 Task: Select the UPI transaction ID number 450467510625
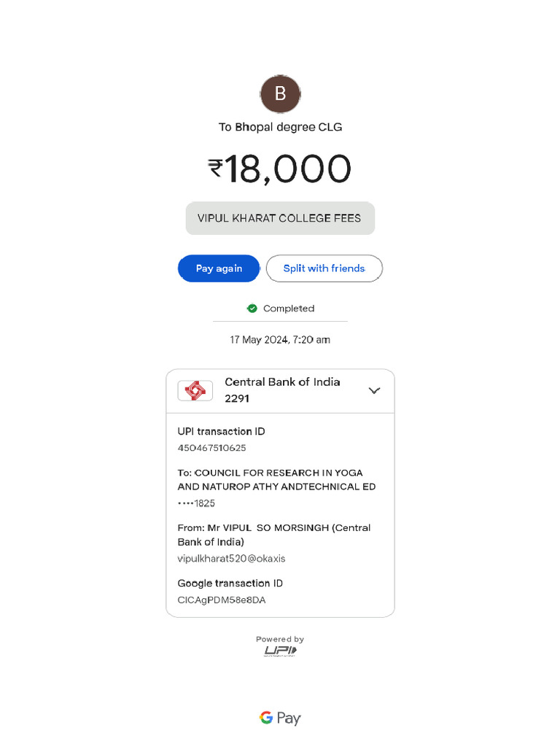click(x=211, y=448)
